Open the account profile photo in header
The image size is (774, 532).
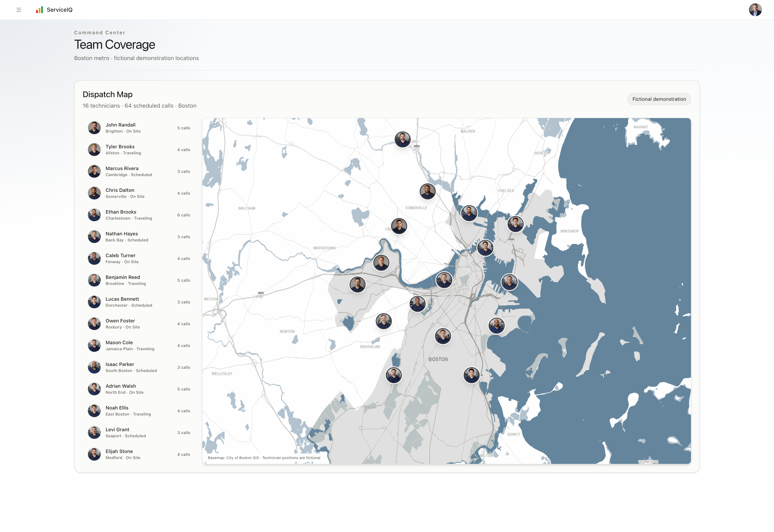(755, 10)
